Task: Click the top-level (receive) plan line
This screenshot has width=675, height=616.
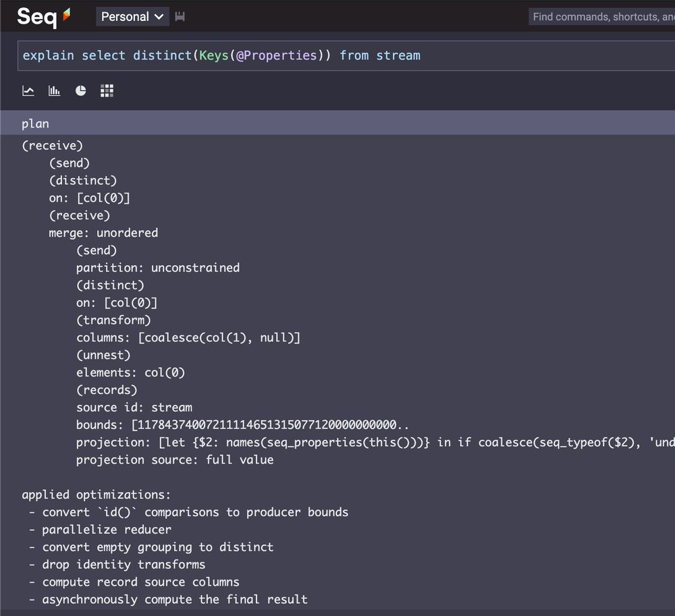Action: click(52, 145)
